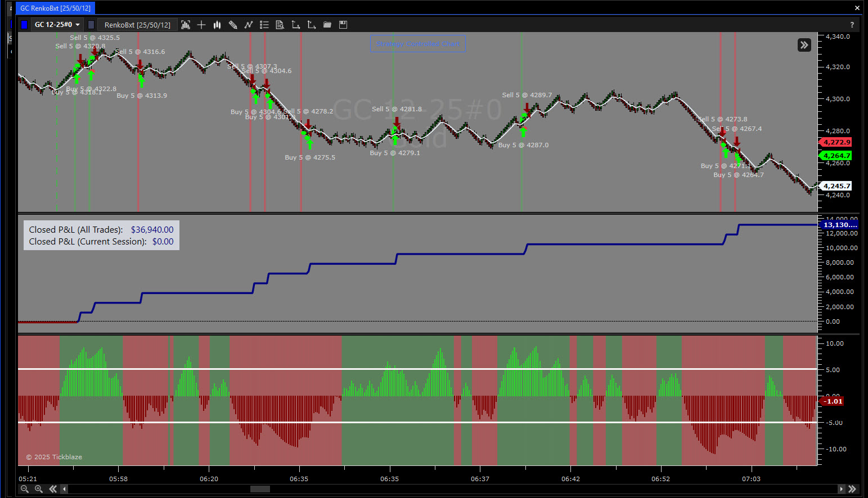868x498 pixels.
Task: Click the gray swatch before RenkoBxt selector
Action: tap(91, 25)
